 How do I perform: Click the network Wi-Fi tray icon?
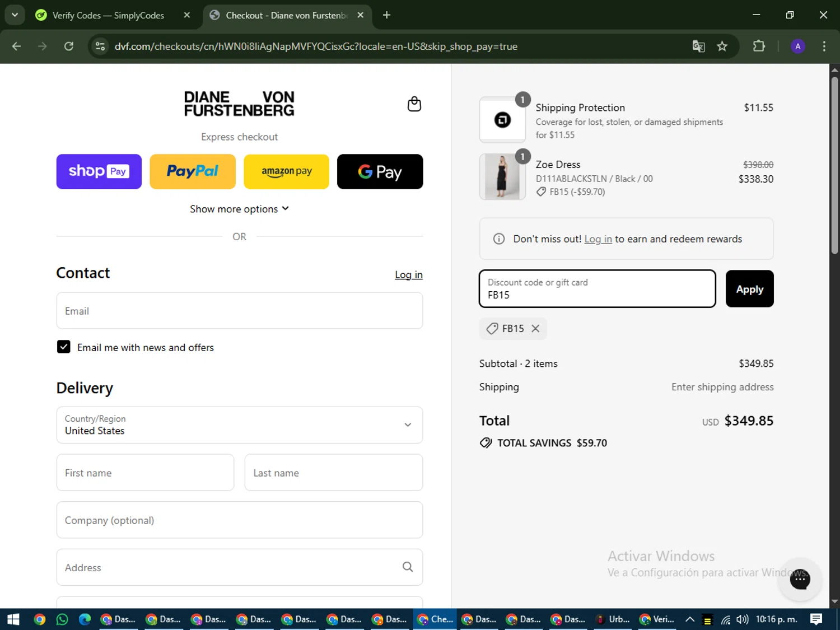[726, 619]
